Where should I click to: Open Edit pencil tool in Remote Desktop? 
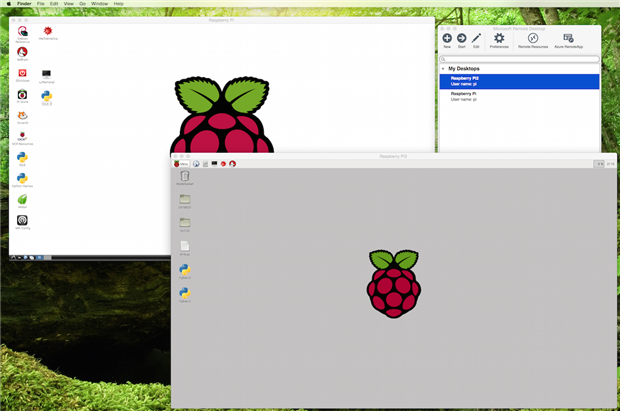[476, 38]
